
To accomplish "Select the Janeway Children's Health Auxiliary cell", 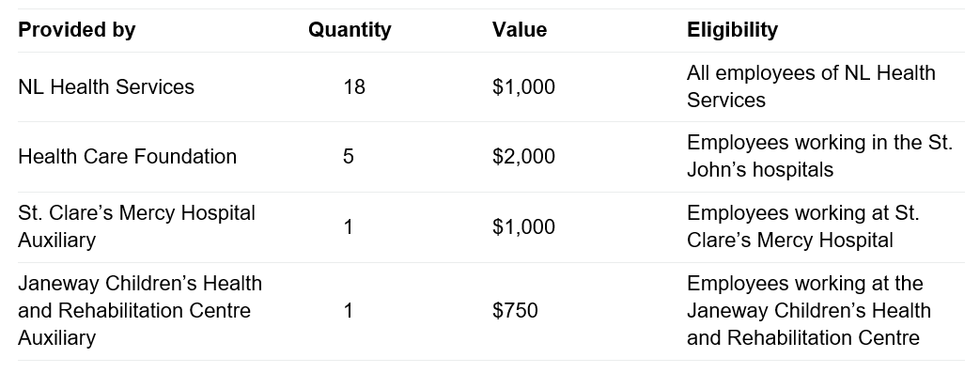I will [140, 311].
